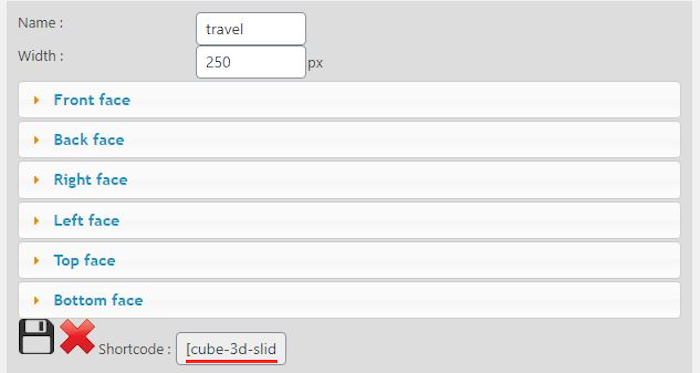Click the Width label
This screenshot has width=700, height=373.
tap(41, 56)
